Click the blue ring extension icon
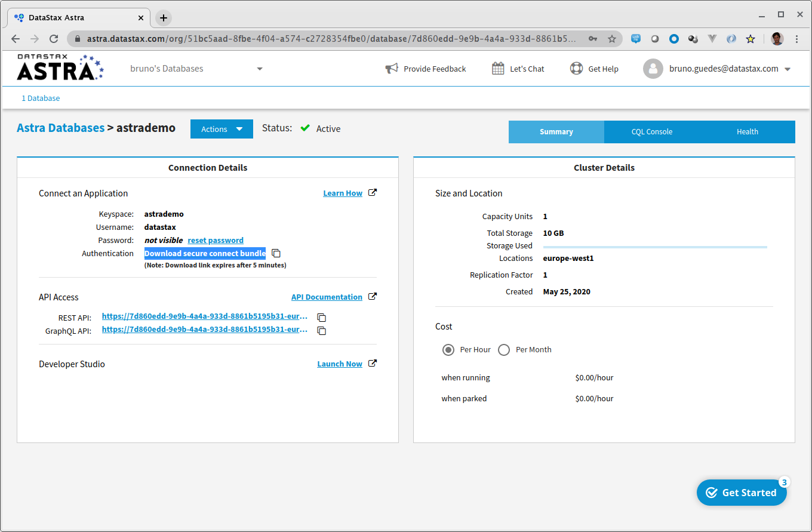Viewport: 812px width, 532px height. tap(674, 39)
